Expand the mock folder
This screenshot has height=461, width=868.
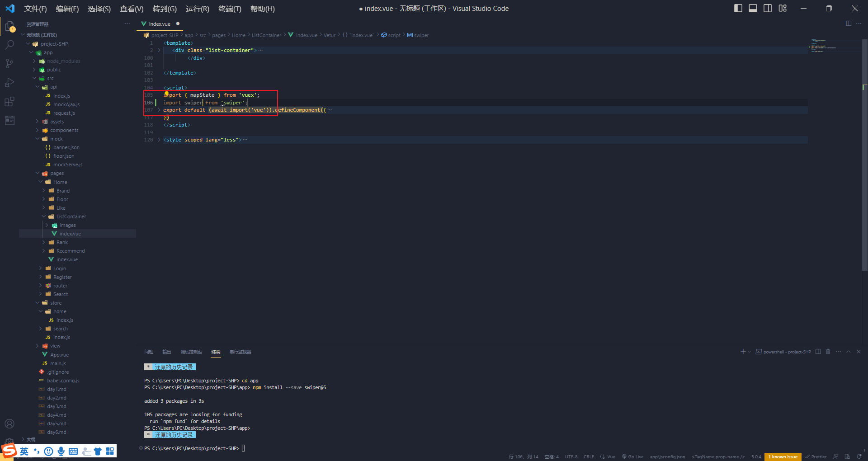pyautogui.click(x=56, y=139)
